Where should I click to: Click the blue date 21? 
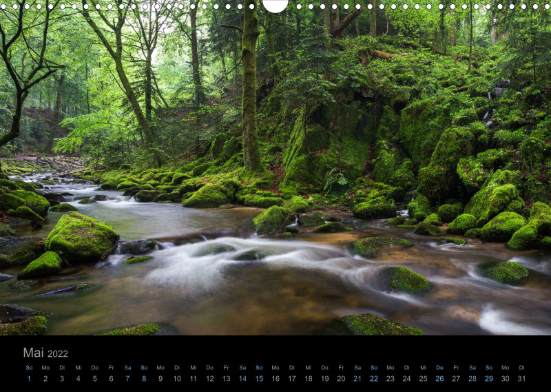point(357,379)
